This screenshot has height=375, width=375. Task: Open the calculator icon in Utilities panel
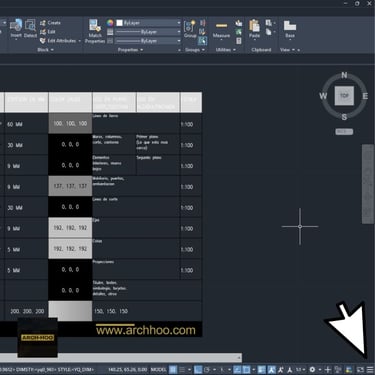point(239,41)
